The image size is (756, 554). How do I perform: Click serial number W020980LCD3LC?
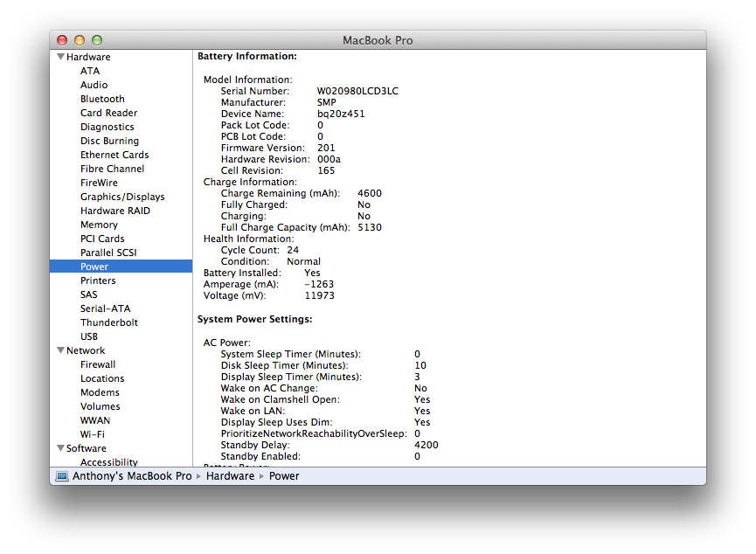pos(357,91)
